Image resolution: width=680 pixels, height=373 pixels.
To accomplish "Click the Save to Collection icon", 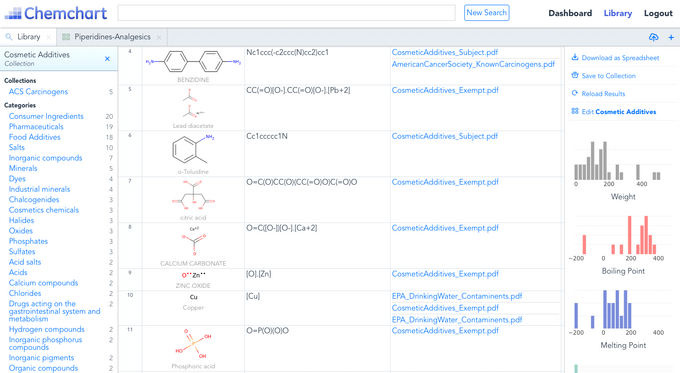I will point(575,75).
